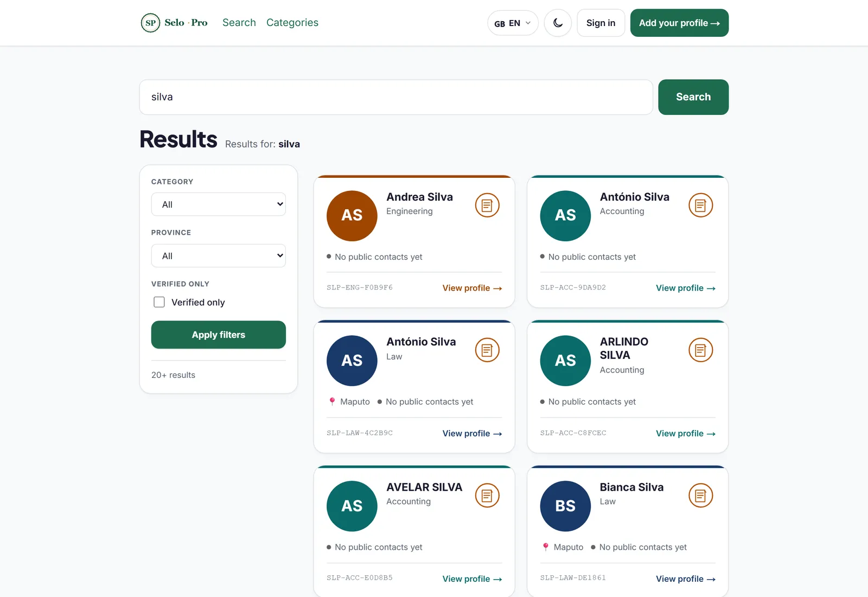The image size is (868, 597).
Task: Click the BS avatar of Bianca Silva
Action: (x=565, y=506)
